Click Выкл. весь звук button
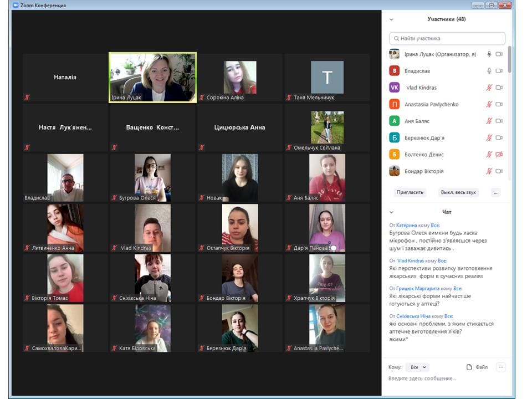The image size is (532, 399). coord(458,192)
